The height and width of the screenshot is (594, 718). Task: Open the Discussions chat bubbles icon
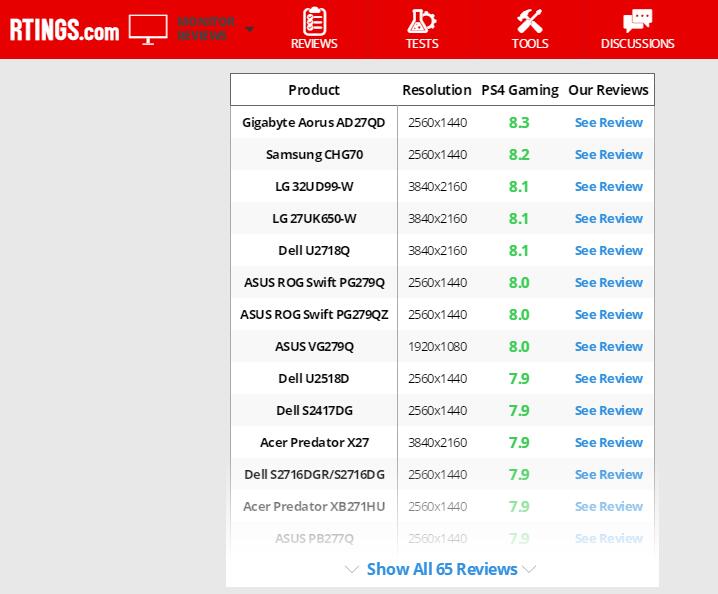637,21
